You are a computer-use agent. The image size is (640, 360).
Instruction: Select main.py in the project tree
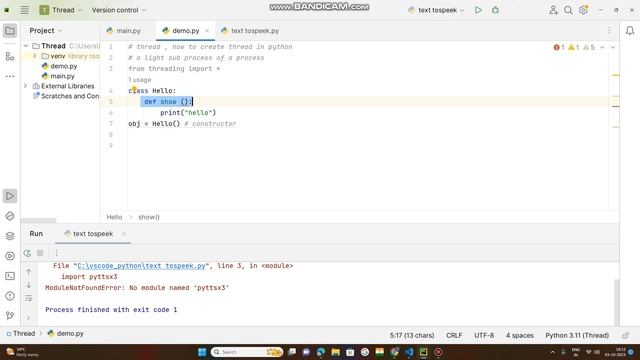pos(58,76)
